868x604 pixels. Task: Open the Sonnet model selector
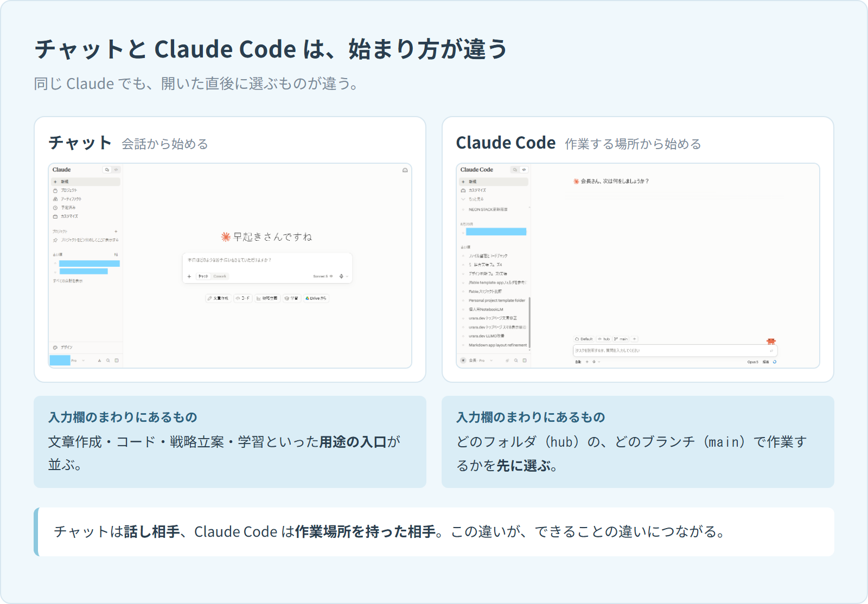[323, 277]
